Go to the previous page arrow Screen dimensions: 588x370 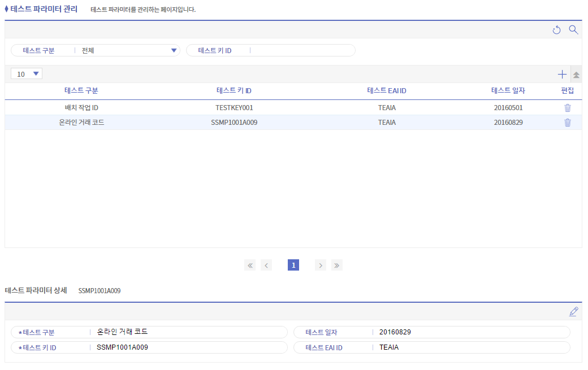pyautogui.click(x=266, y=265)
